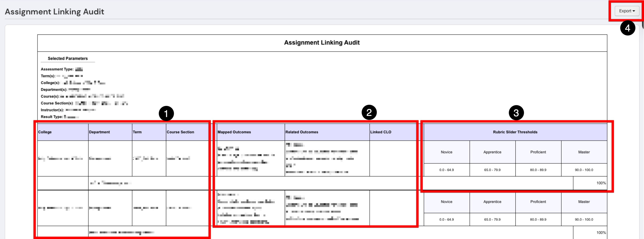Image resolution: width=644 pixels, height=239 pixels.
Task: Select first row's Proficient range 80.0 - 89.9
Action: tap(538, 170)
